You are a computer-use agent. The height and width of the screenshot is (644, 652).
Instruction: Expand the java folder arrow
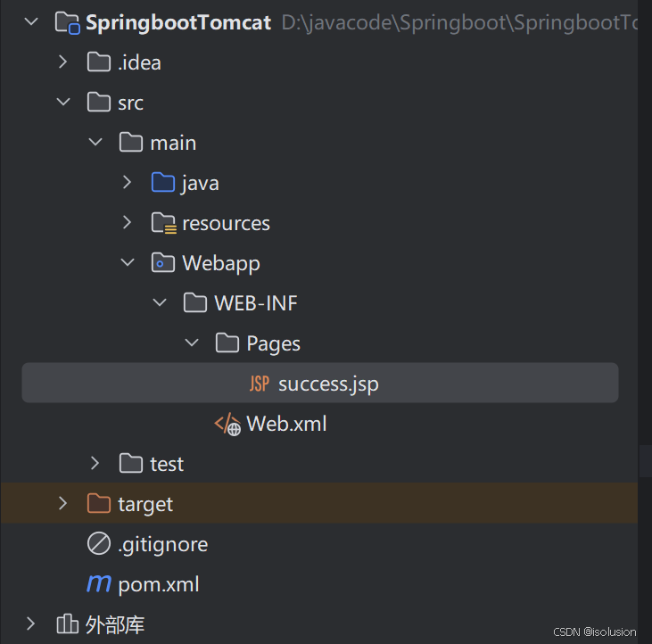click(127, 182)
